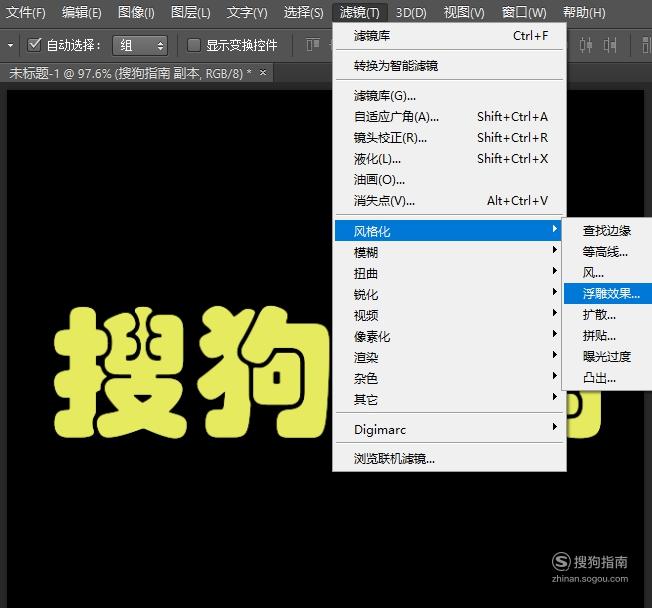Open the tool preset picker arrow
The width and height of the screenshot is (652, 608).
point(10,45)
